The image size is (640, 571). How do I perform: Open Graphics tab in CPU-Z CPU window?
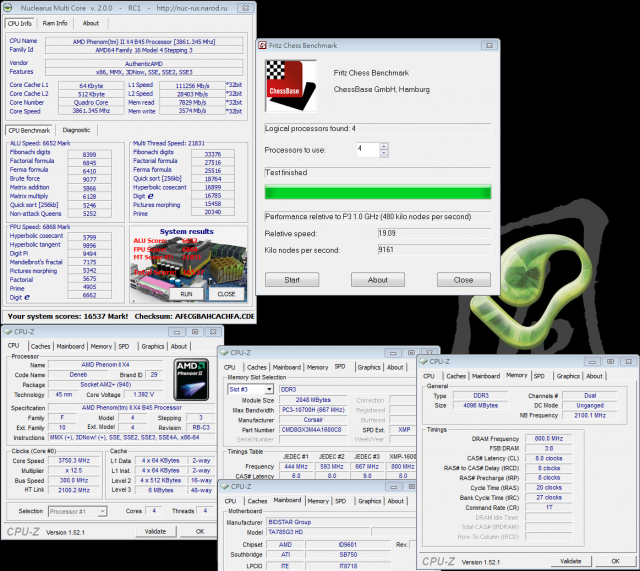click(153, 346)
